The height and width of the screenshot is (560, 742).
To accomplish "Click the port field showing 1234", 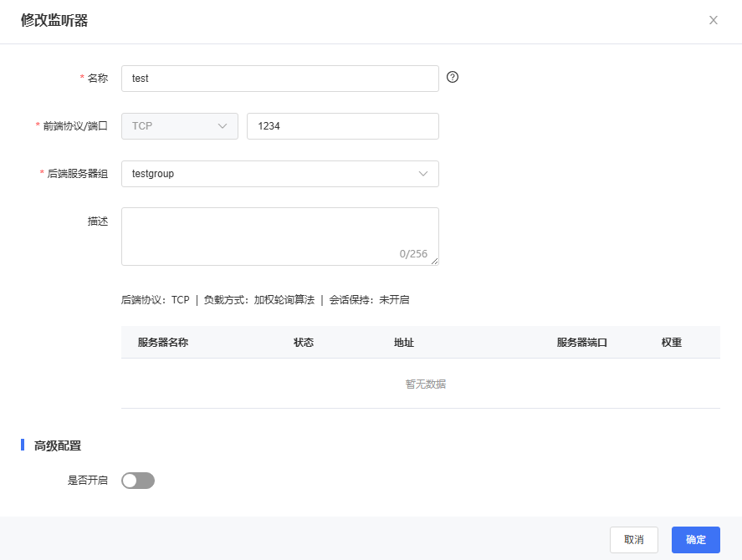I will pyautogui.click(x=342, y=126).
